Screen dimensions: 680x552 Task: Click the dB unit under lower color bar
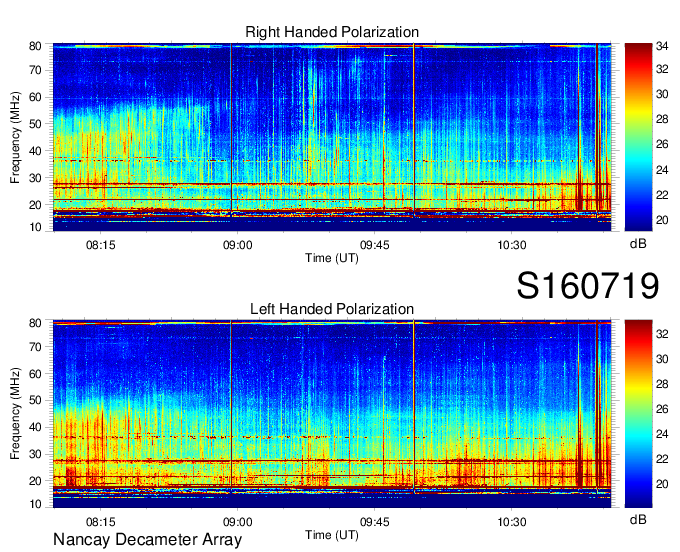point(638,520)
